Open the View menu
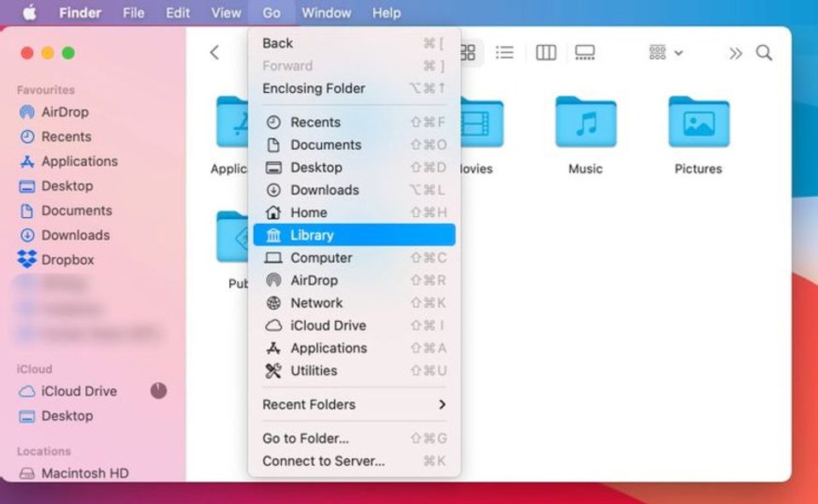 point(226,13)
